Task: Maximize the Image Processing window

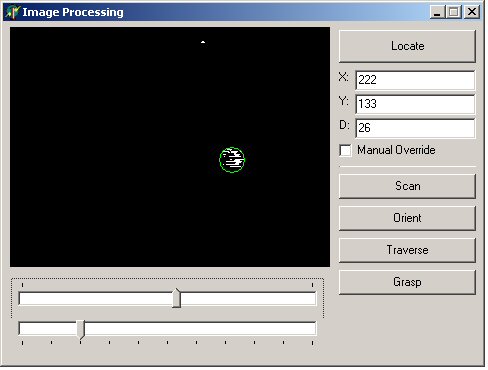Action: pyautogui.click(x=454, y=12)
